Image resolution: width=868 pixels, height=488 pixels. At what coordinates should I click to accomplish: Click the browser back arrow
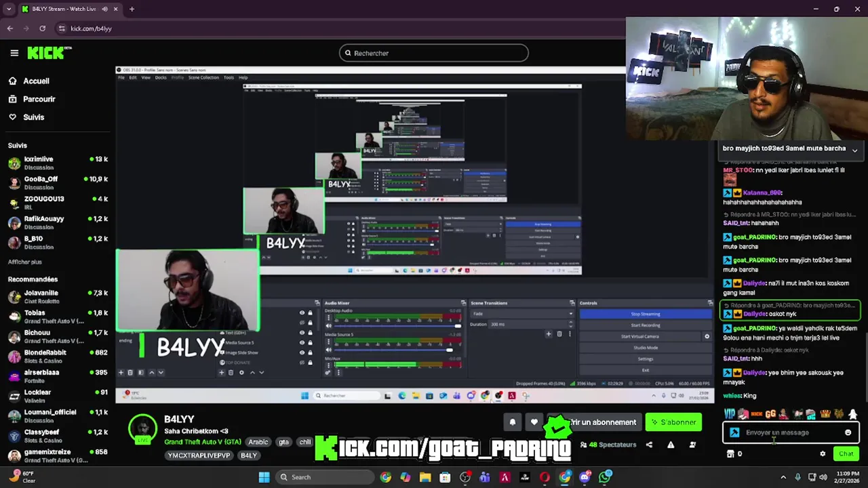click(10, 28)
